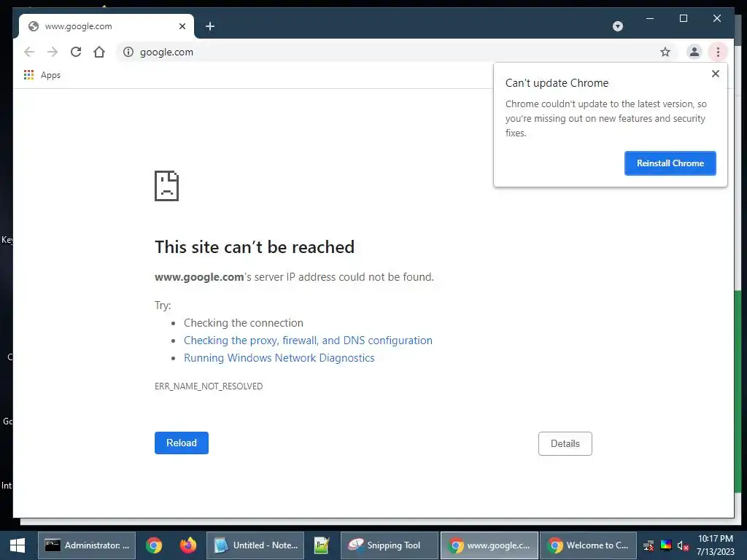
Task: Open a new tab with plus button
Action: [210, 26]
